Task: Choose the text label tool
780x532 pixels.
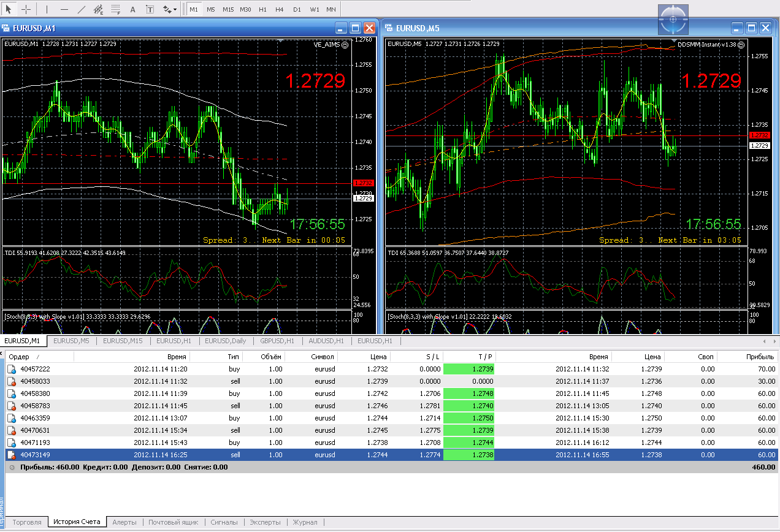Action: click(150, 9)
